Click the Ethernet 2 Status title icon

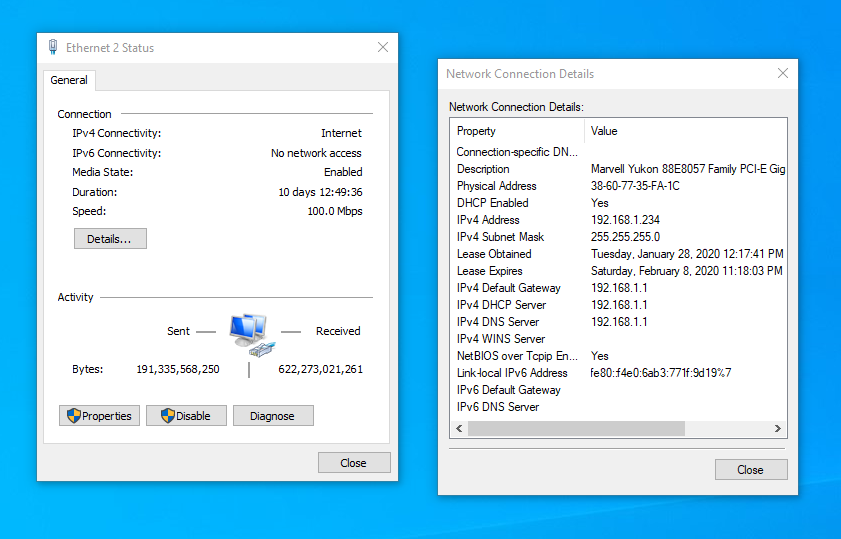53,47
